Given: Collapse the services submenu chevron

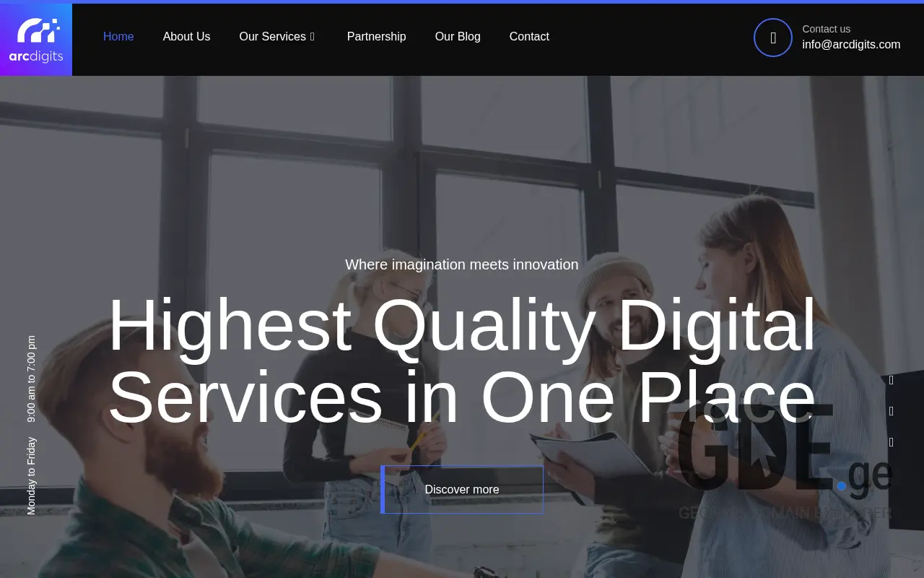Looking at the screenshot, I should pyautogui.click(x=313, y=37).
